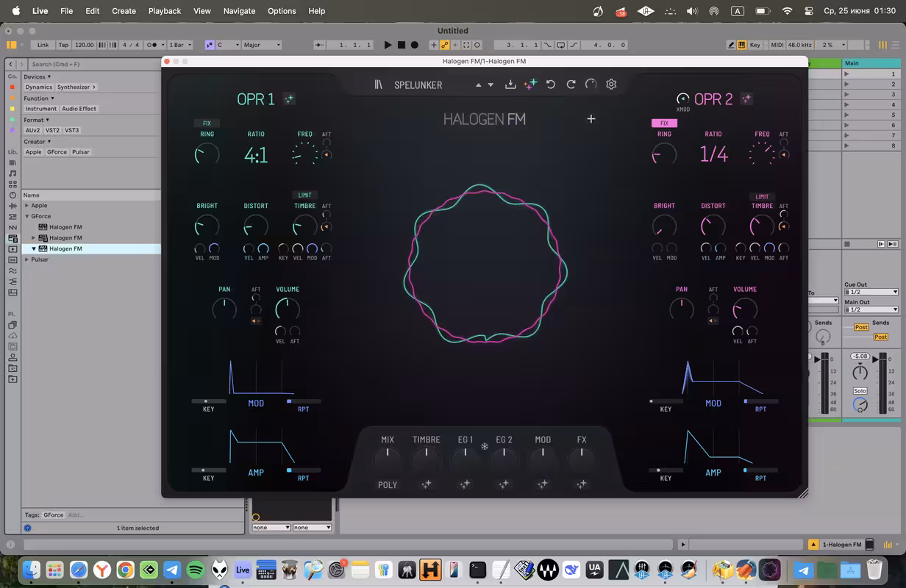Viewport: 906px width, 588px height.
Task: Toggle the Key map mode button
Action: [755, 45]
